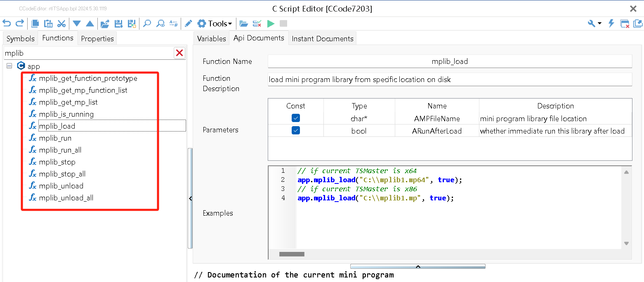This screenshot has height=282, width=644.
Task: Select mplib_load function
Action: click(57, 126)
